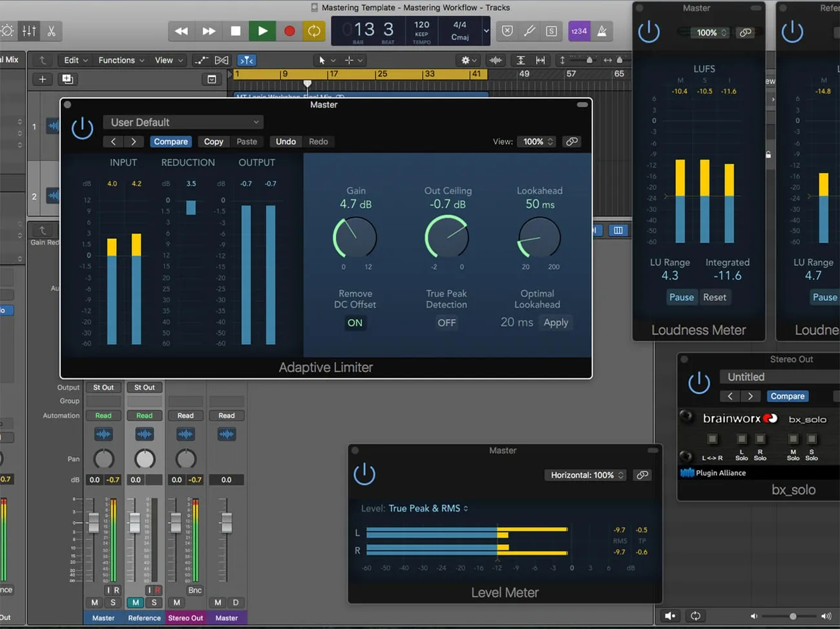Open the Horizontal 100% dropdown in Level Meter
840x629 pixels.
pyautogui.click(x=585, y=475)
